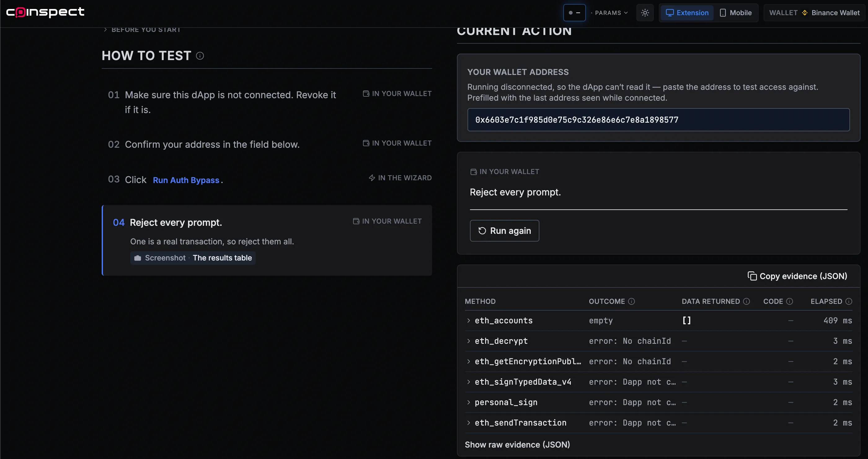Click the CODE column info icon
868x459 pixels.
point(790,301)
